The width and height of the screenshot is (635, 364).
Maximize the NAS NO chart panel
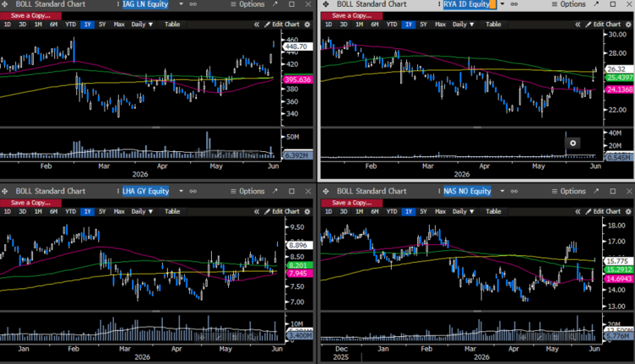point(613,191)
